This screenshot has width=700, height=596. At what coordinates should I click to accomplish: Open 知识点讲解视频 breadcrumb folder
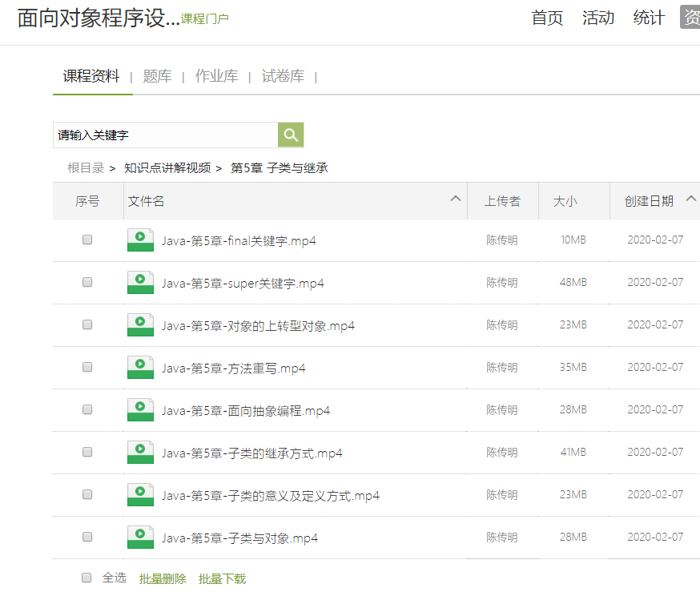point(167,168)
